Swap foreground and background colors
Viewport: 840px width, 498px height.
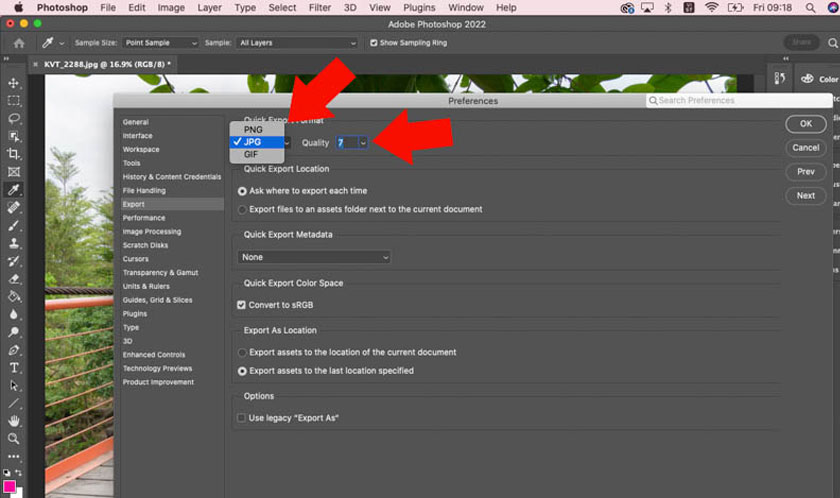pyautogui.click(x=19, y=473)
